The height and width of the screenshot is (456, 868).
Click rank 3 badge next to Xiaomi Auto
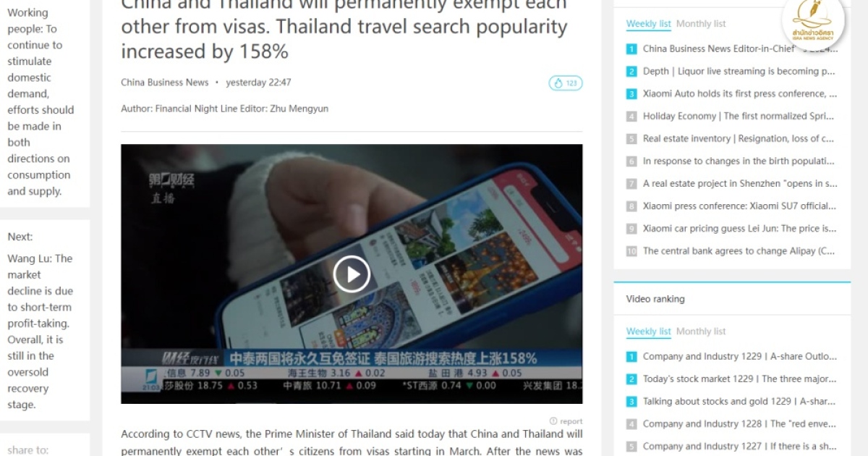tap(631, 94)
